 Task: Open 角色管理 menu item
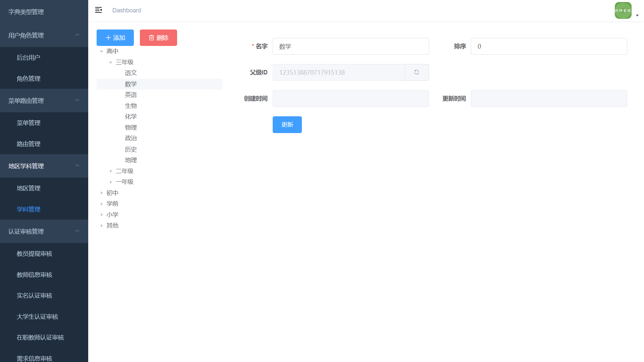click(29, 79)
